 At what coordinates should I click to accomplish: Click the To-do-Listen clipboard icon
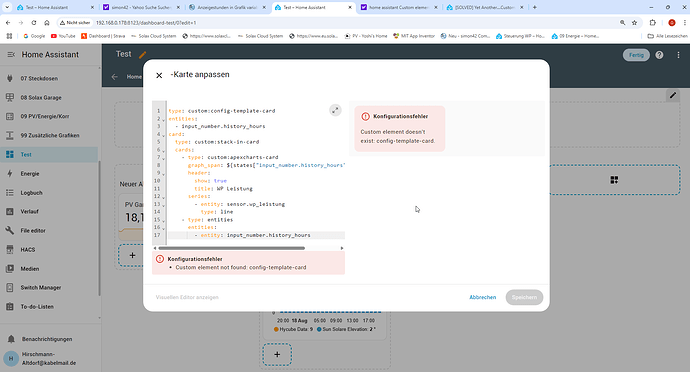pos(10,306)
